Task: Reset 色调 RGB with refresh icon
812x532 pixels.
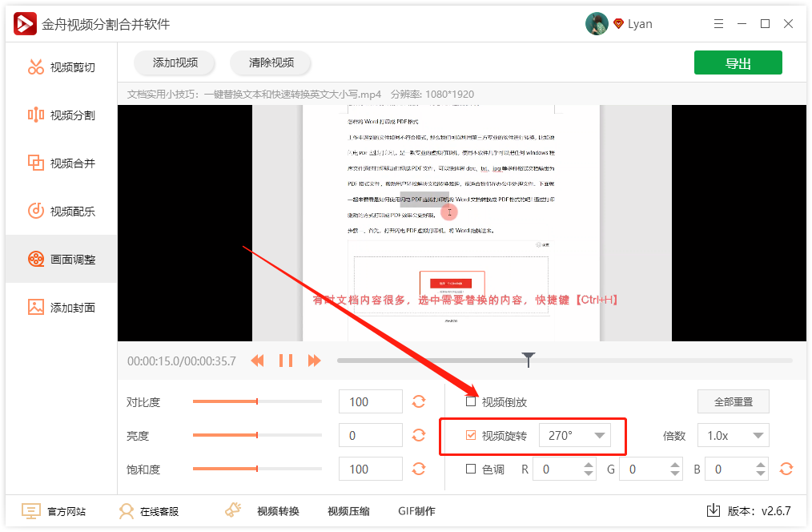Action: (786, 469)
